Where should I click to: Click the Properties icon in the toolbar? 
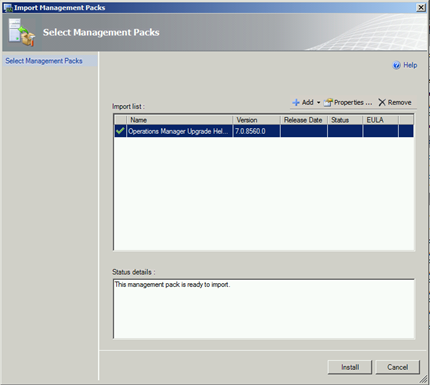(x=328, y=103)
